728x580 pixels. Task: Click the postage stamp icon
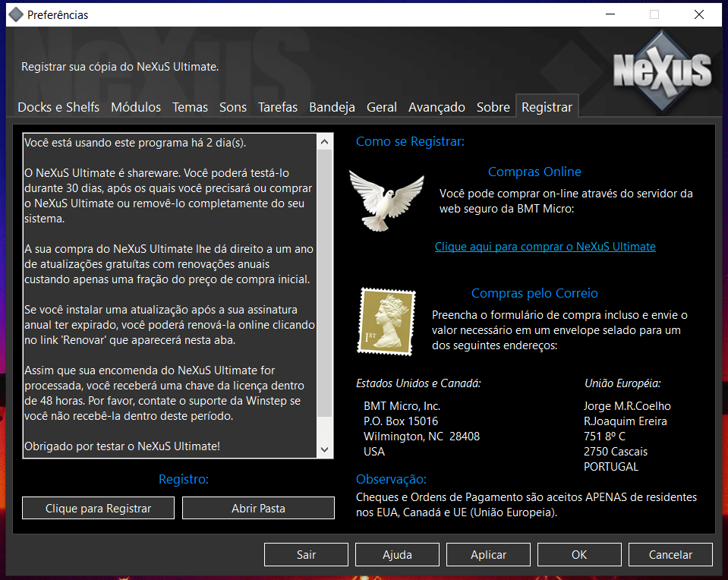click(x=386, y=320)
